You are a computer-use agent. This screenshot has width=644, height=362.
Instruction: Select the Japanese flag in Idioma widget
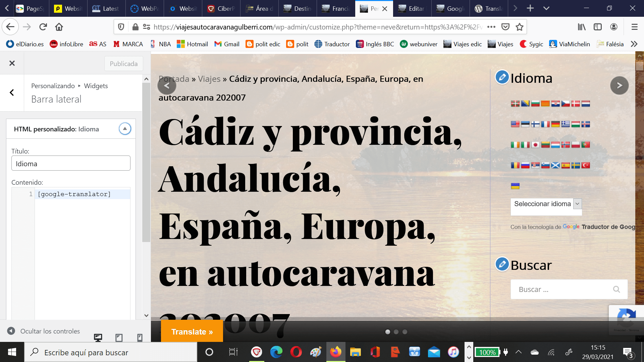coord(535,145)
